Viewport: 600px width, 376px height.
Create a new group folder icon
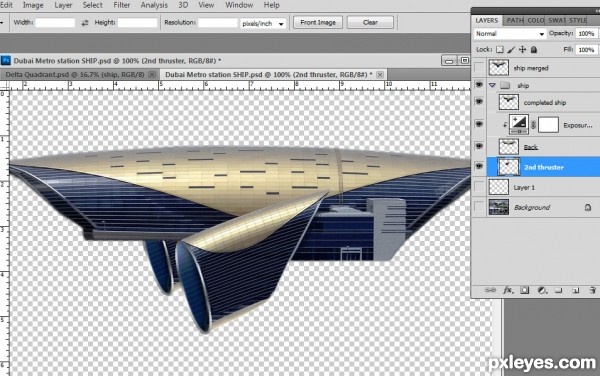tap(559, 290)
